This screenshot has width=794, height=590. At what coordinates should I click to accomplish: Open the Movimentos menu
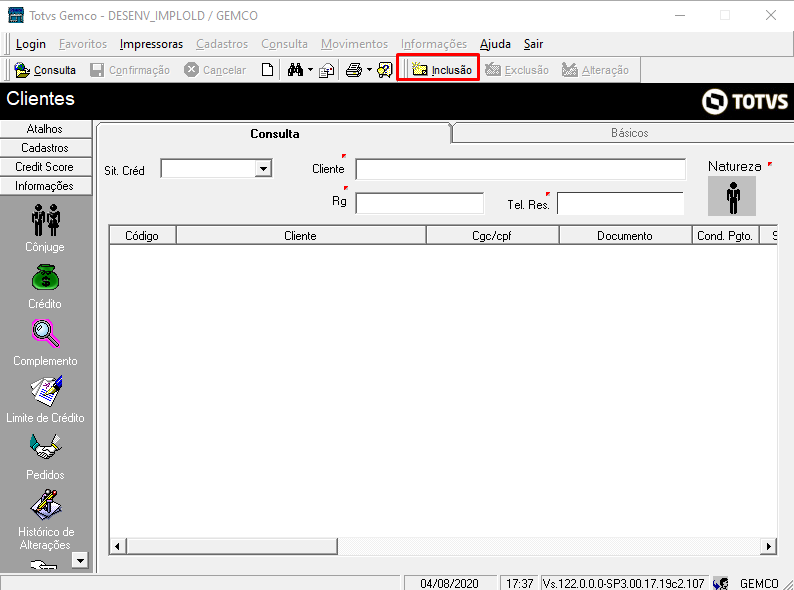[354, 44]
